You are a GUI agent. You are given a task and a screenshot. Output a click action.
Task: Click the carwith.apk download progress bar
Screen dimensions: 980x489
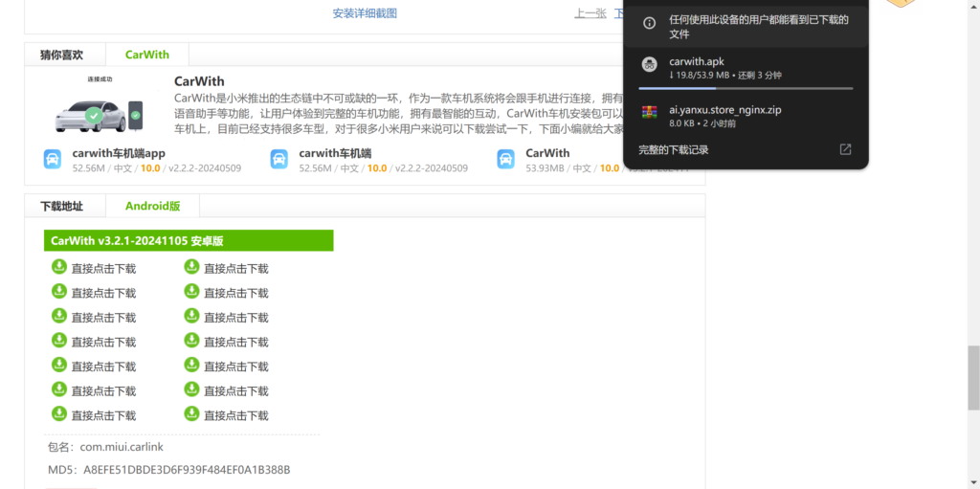pos(746,88)
